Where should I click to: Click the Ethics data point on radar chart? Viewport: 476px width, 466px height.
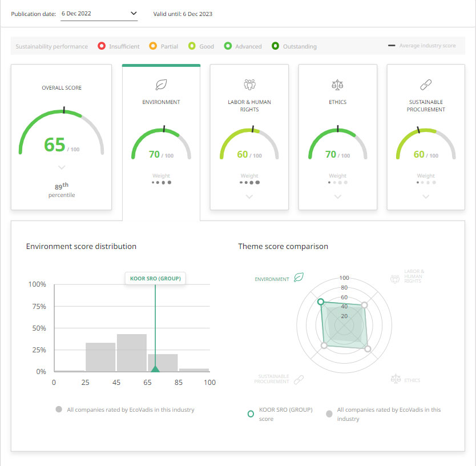pyautogui.click(x=368, y=348)
